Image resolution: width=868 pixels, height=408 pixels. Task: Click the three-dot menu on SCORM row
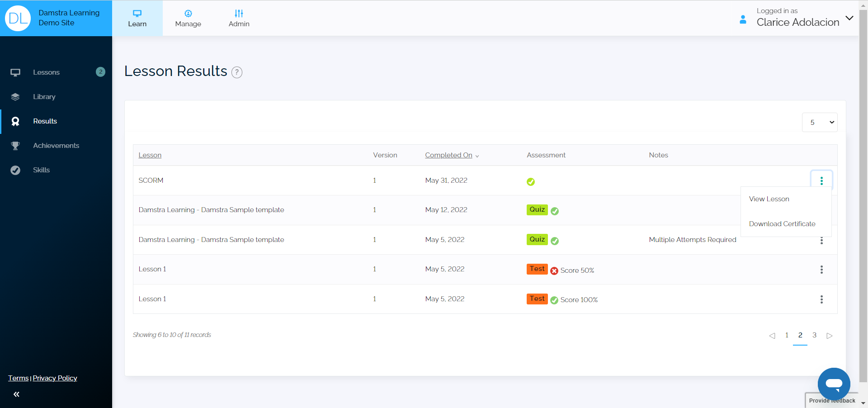(821, 180)
